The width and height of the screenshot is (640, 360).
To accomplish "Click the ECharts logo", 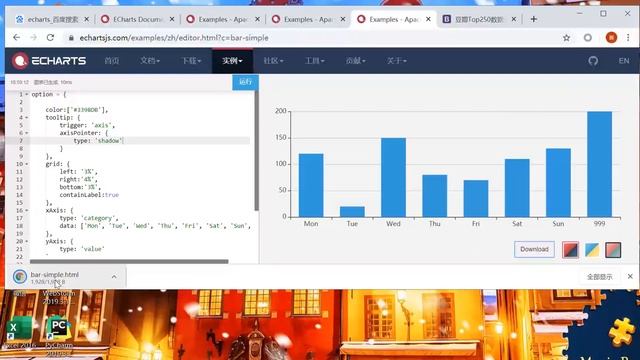I will pos(49,61).
